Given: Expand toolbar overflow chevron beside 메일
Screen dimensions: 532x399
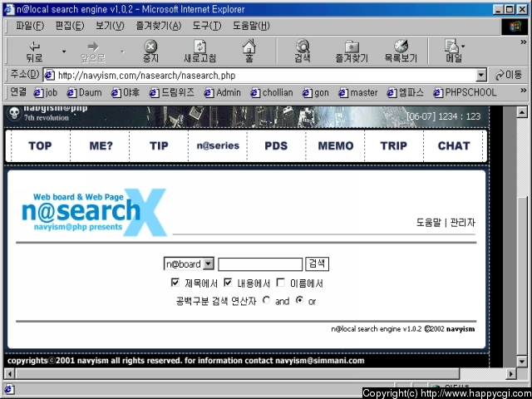Looking at the screenshot, I should (524, 42).
